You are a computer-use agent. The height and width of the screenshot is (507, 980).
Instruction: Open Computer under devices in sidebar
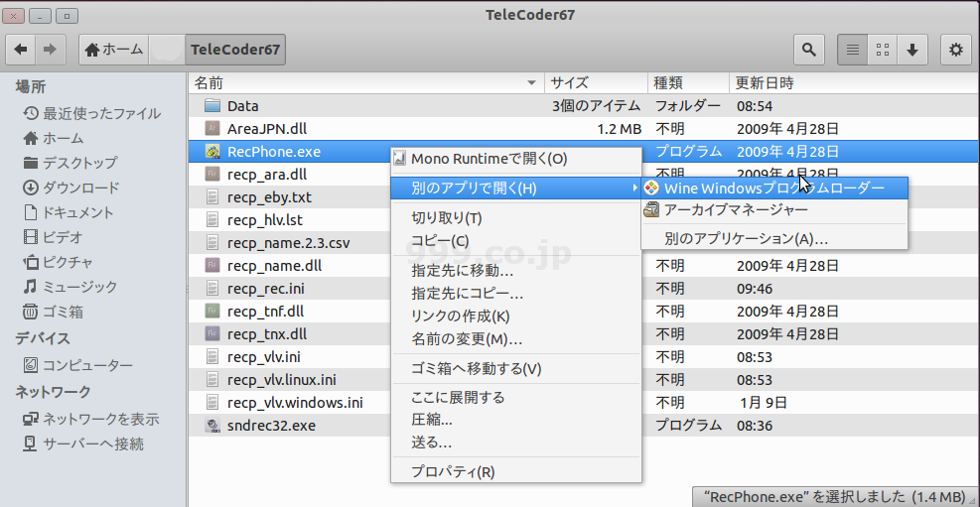point(78,365)
